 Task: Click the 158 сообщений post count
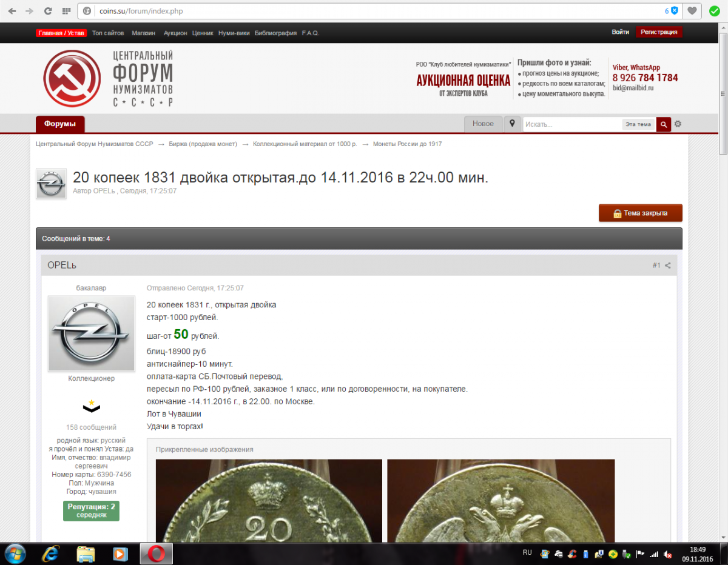(x=91, y=427)
